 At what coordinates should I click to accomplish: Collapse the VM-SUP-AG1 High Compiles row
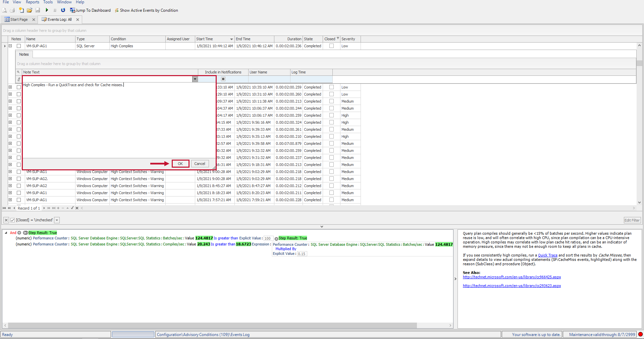click(10, 46)
